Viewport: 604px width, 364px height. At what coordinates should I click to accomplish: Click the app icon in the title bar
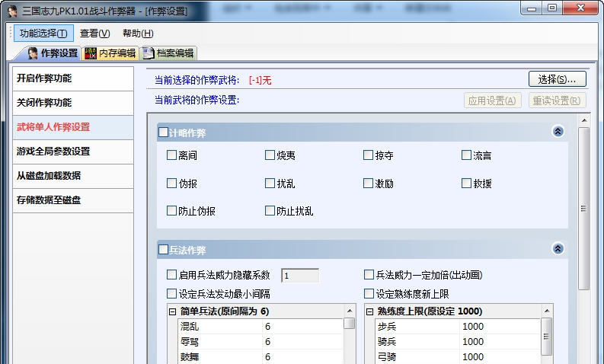click(x=12, y=11)
